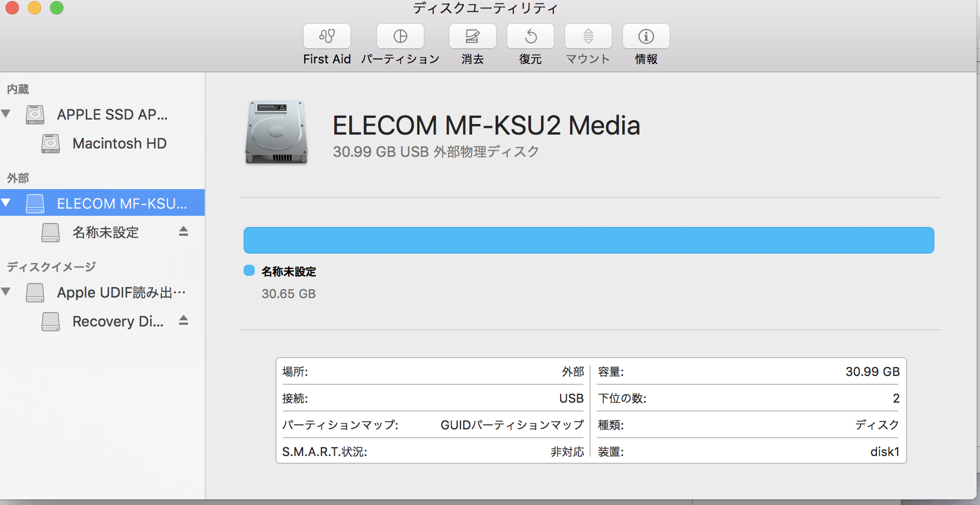Viewport: 980px width, 505px height.
Task: Select the 名称未設定 volume in sidebar
Action: pyautogui.click(x=106, y=232)
